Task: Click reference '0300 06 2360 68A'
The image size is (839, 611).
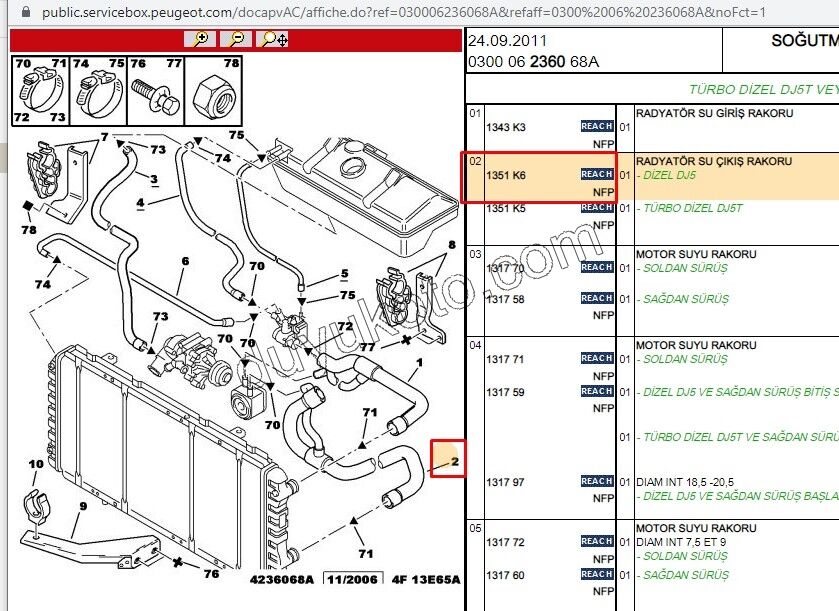Action: point(533,62)
